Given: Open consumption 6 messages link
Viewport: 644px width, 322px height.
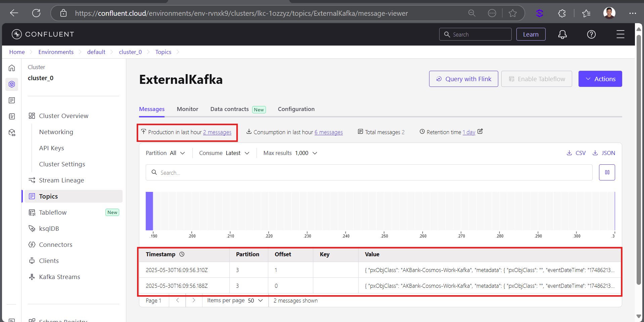Looking at the screenshot, I should coord(329,132).
